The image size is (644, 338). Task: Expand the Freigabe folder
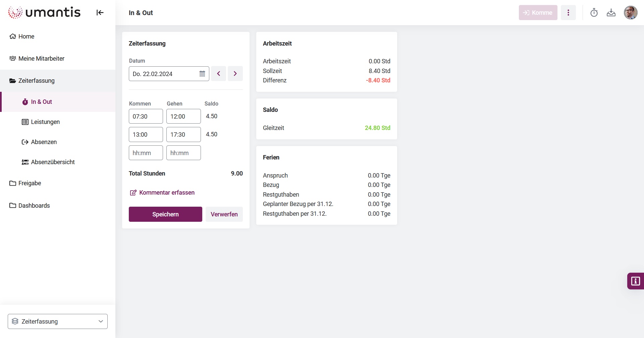[30, 183]
